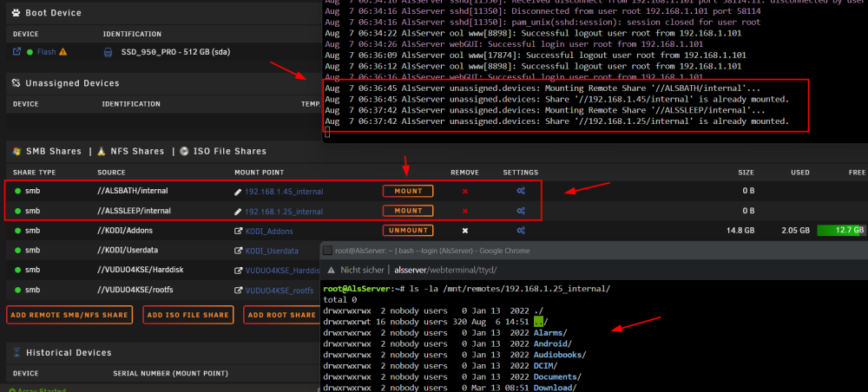Click Add Remote SMB/NFS Share button
868x392 pixels.
(69, 315)
